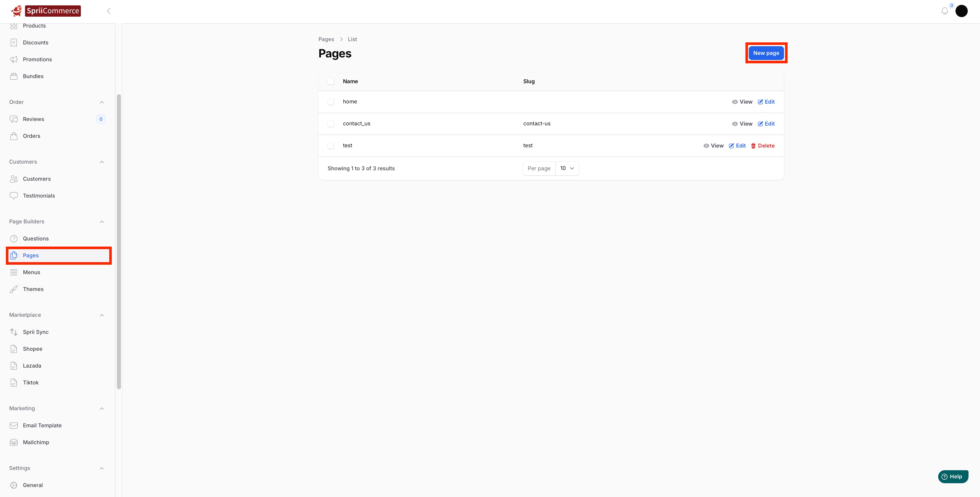980x497 pixels.
Task: Tick the checkbox for contact_us row
Action: (x=330, y=124)
